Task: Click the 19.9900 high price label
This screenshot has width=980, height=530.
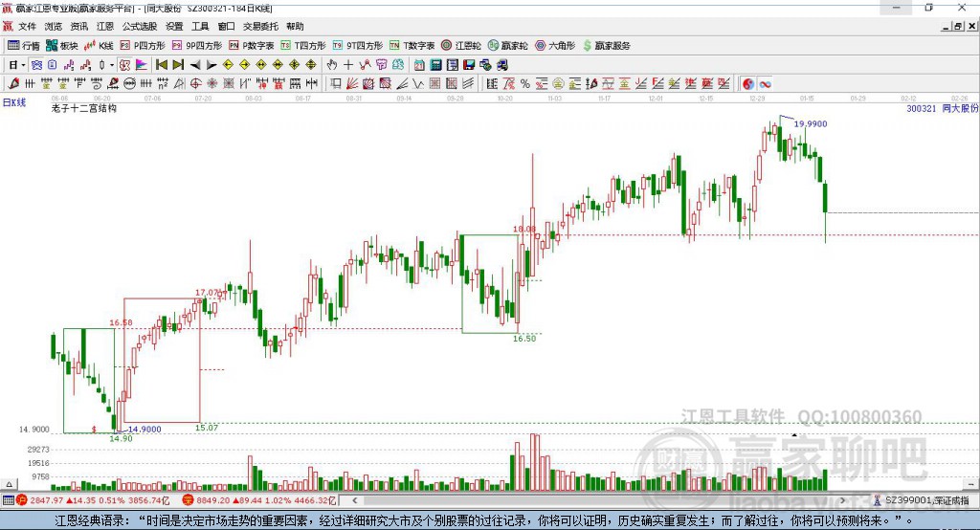Action: coord(811,123)
